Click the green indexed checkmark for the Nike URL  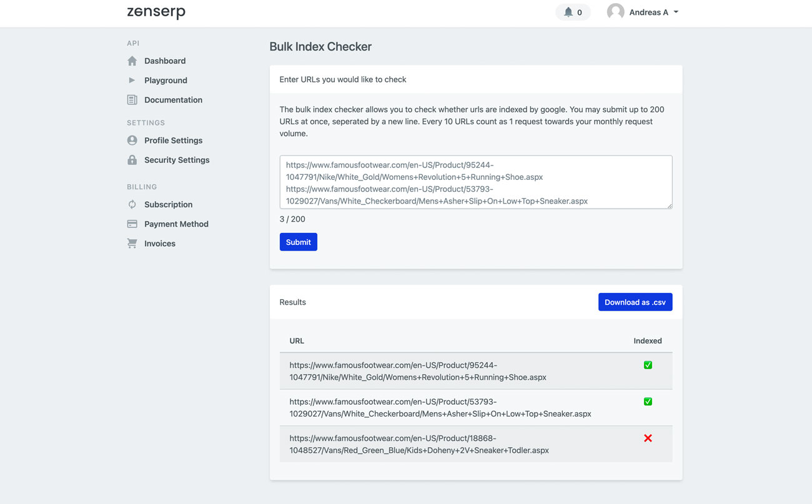tap(648, 365)
